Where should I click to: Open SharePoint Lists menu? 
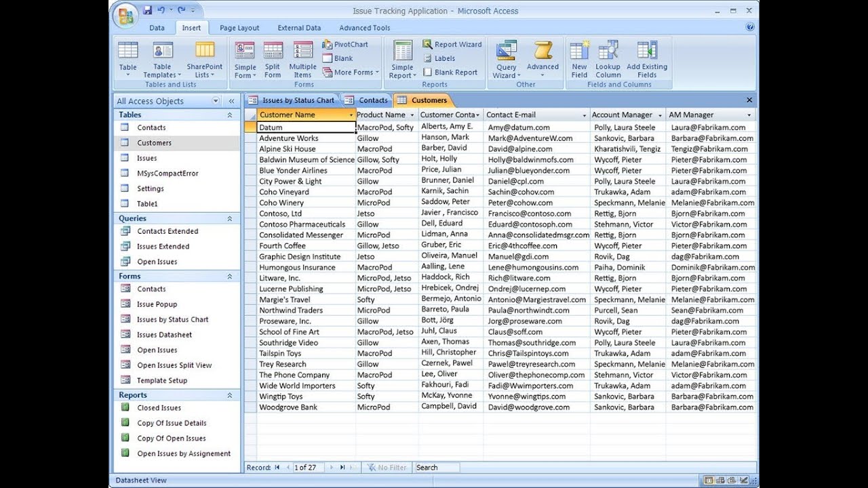click(x=205, y=60)
